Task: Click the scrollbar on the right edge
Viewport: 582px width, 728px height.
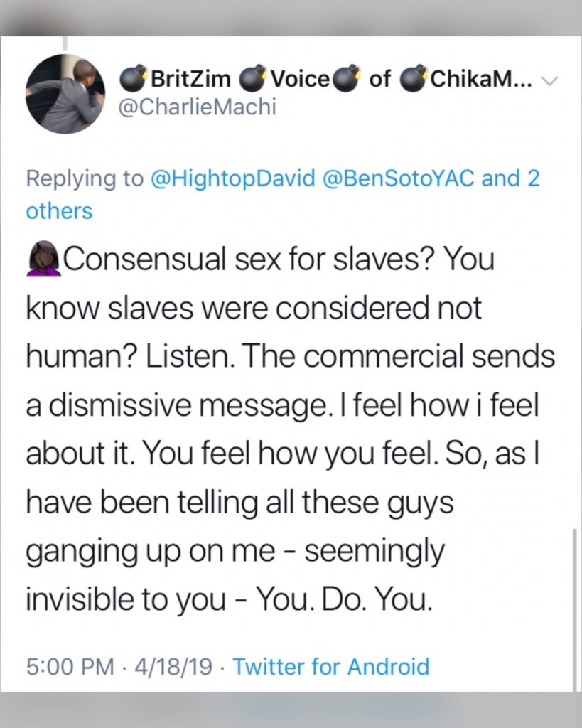Action: (x=575, y=609)
